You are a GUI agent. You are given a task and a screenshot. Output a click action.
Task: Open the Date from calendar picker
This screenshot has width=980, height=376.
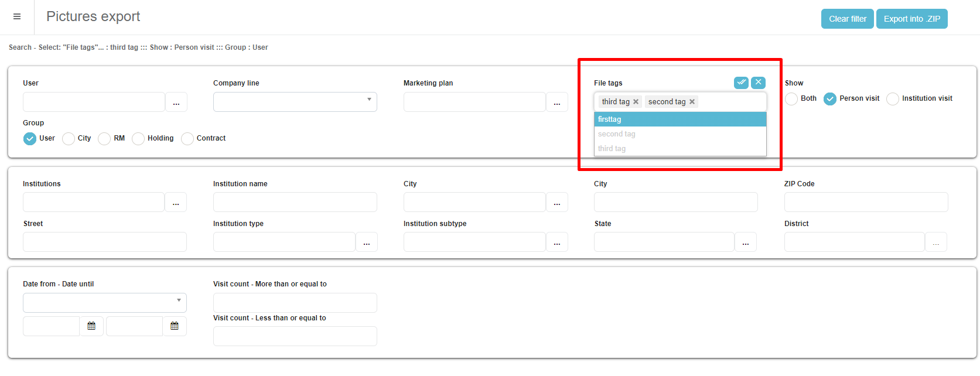click(x=91, y=326)
